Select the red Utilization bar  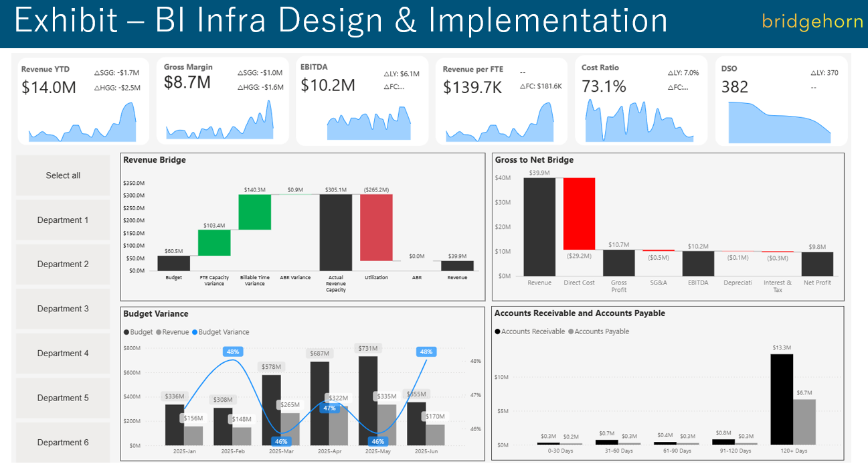[x=376, y=228]
